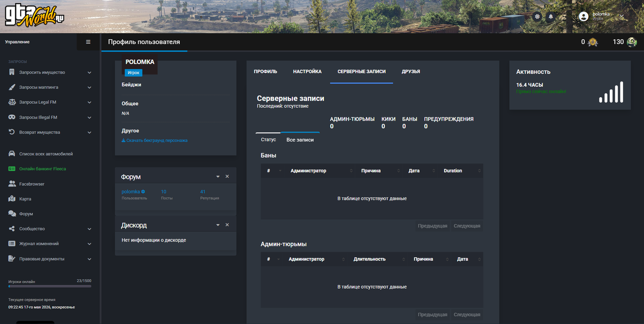Open Онлайн банкинг Fleeca link

coord(42,169)
